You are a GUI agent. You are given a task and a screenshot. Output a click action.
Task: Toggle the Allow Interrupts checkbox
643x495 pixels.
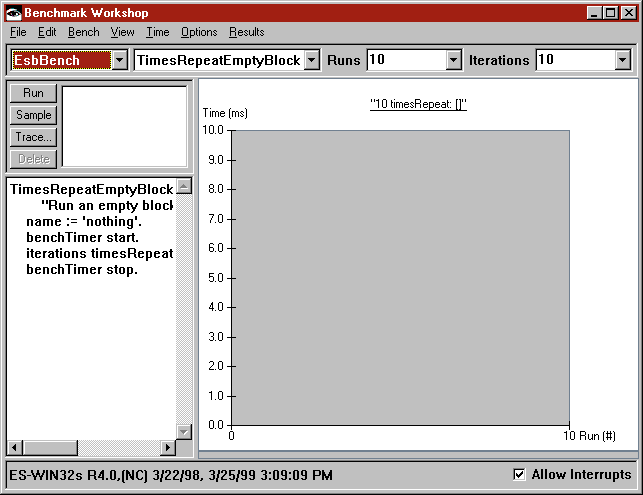click(519, 474)
